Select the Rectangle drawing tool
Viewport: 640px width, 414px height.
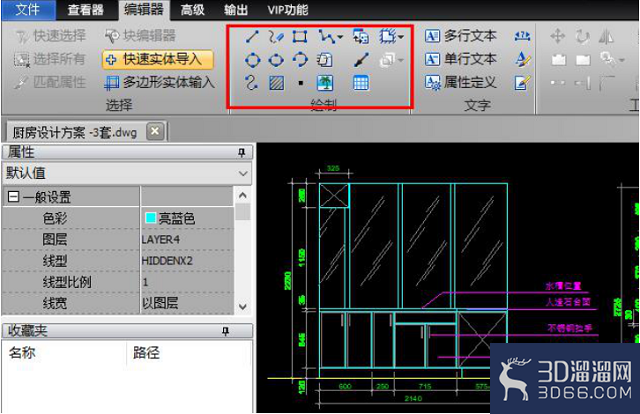[300, 37]
